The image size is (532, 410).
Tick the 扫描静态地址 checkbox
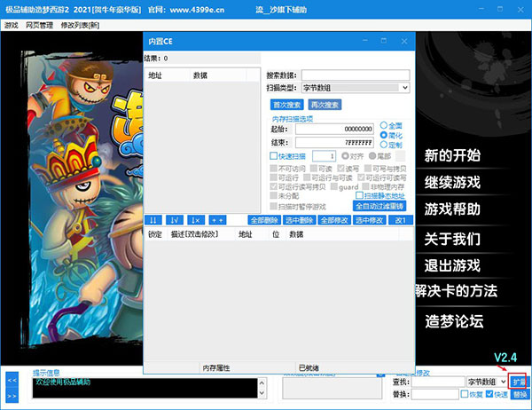[x=360, y=195]
